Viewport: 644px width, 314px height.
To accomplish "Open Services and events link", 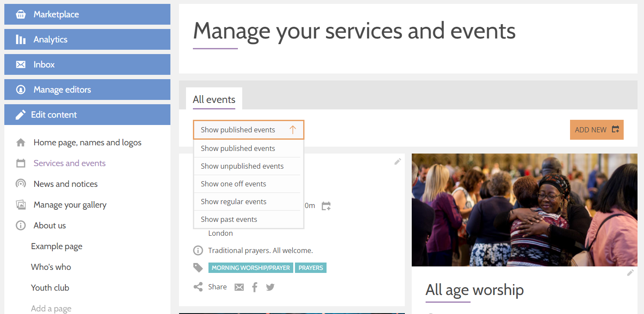I will (70, 163).
